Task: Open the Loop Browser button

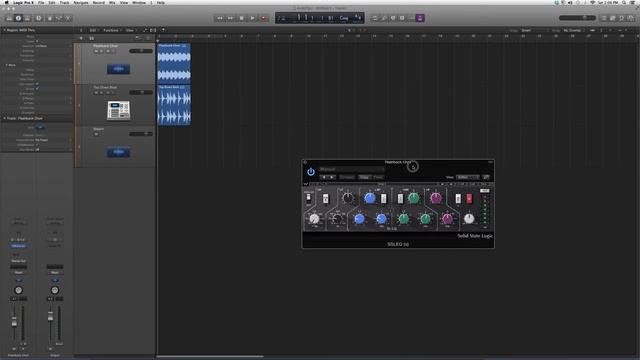Action: point(622,18)
